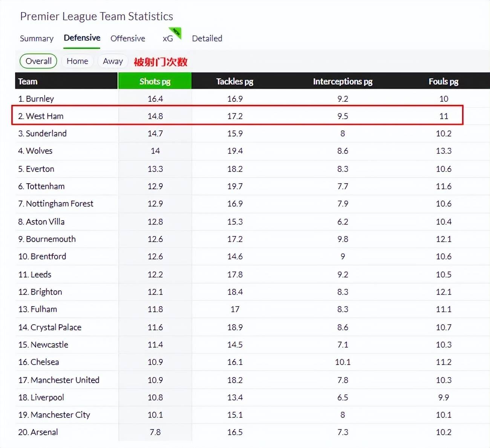Click the Team column header
This screenshot has width=490, height=448.
coord(28,81)
